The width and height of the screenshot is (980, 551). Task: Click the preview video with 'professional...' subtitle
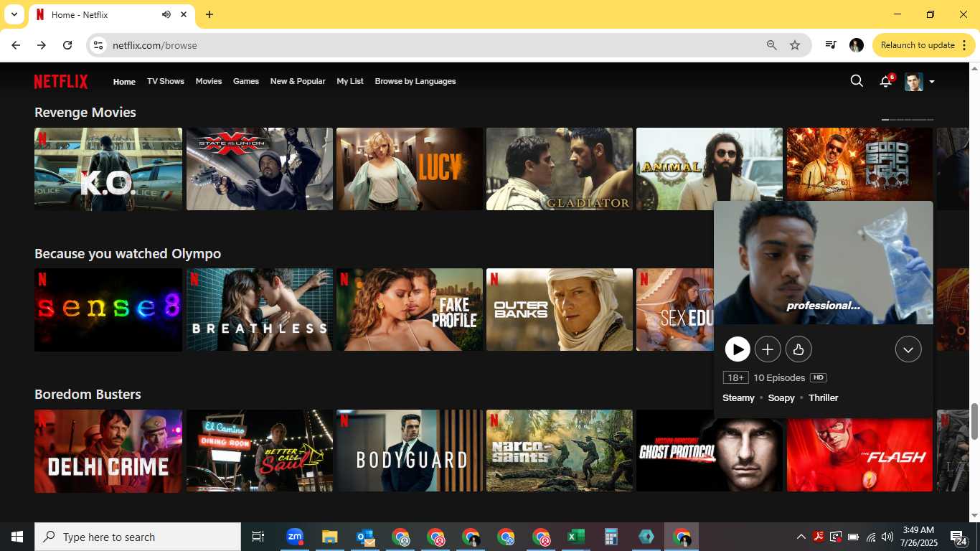pyautogui.click(x=824, y=263)
